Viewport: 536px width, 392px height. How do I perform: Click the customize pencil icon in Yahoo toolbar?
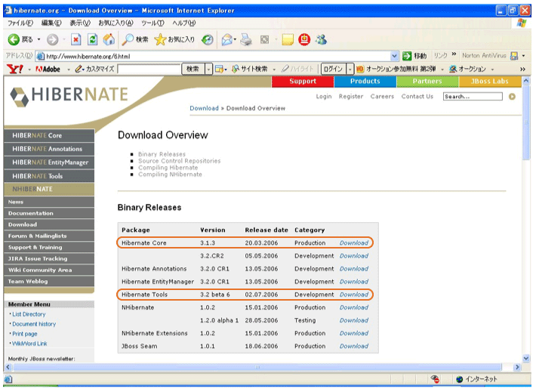tap(79, 69)
